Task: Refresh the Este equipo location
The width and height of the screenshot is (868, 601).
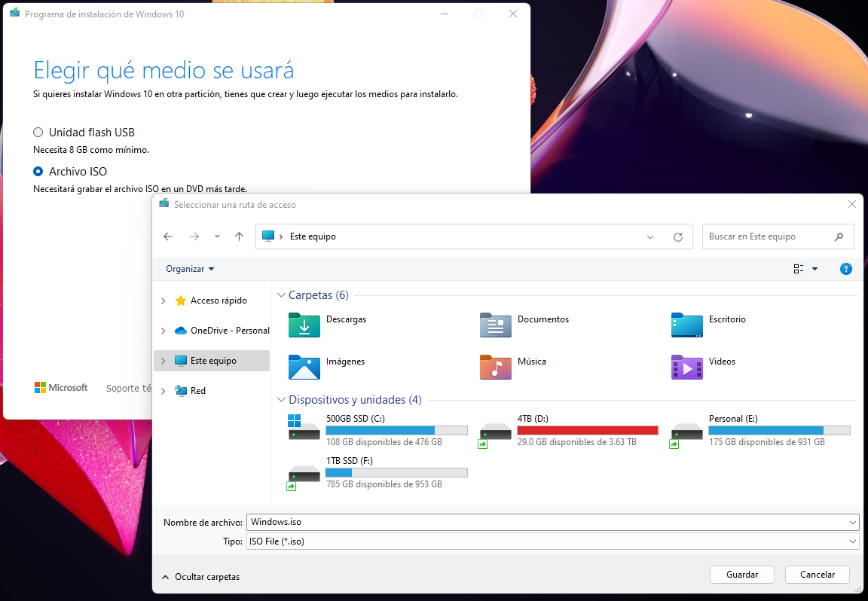Action: tap(677, 236)
